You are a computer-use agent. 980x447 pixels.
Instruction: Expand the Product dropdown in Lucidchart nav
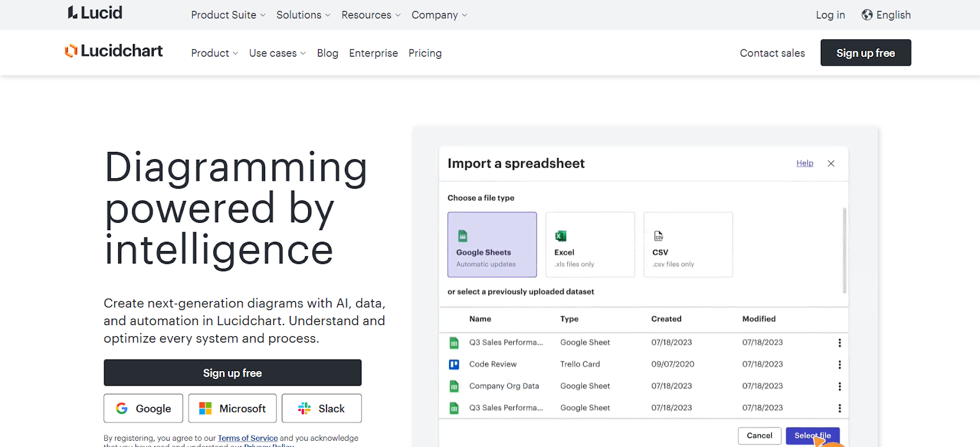pyautogui.click(x=214, y=53)
